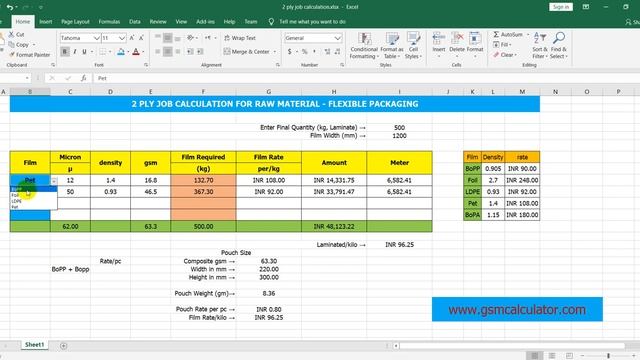640x360 pixels.
Task: Click Decrease Decimal icon
Action: [337, 51]
